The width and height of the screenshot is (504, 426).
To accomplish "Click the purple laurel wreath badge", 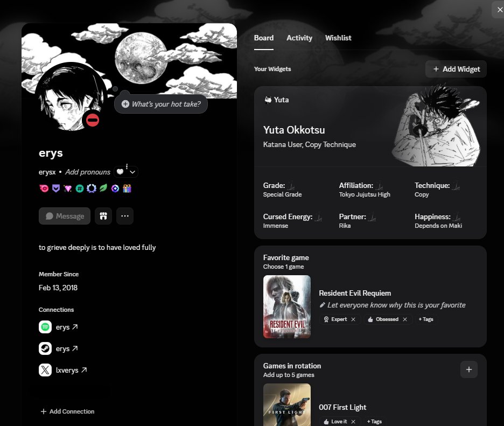I will (x=92, y=188).
